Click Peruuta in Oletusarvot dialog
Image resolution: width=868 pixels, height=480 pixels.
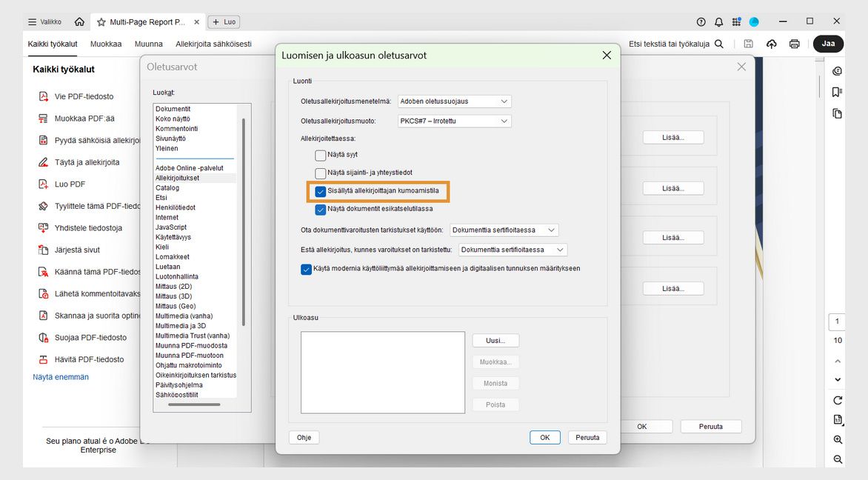711,427
